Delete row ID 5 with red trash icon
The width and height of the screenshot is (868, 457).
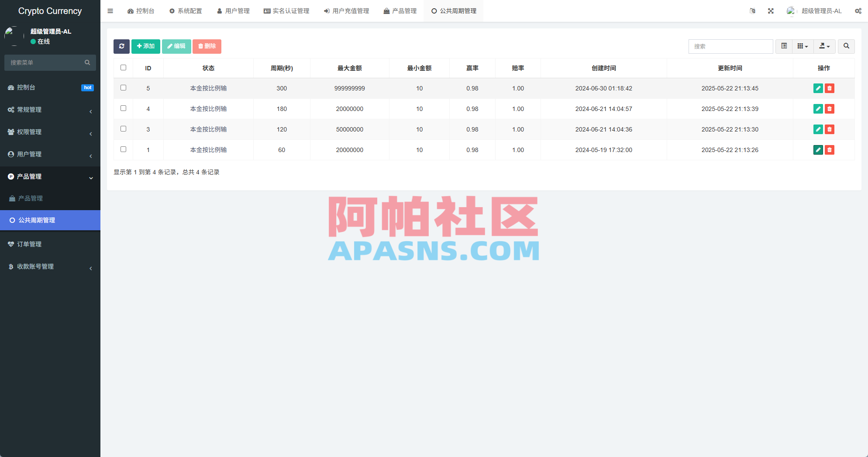click(x=829, y=88)
